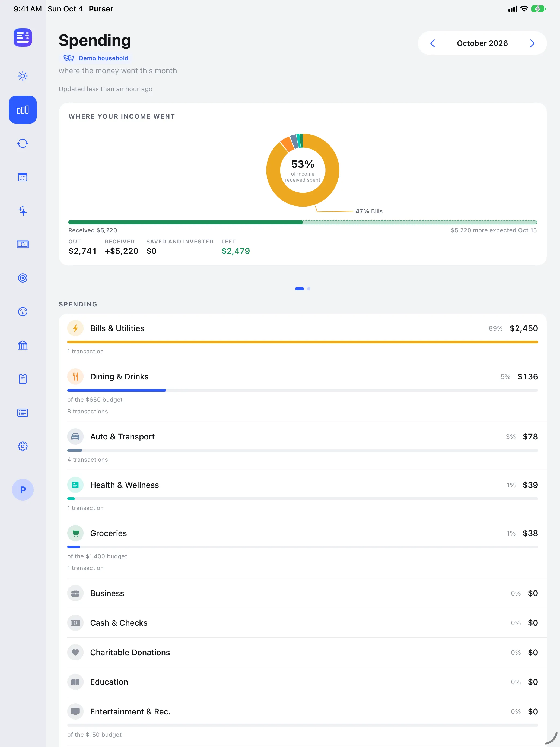
Task: Open the calendar sidebar icon
Action: tap(23, 177)
